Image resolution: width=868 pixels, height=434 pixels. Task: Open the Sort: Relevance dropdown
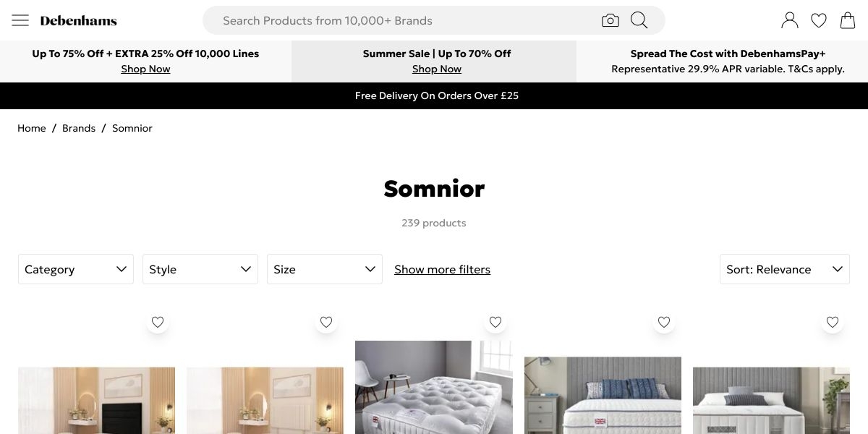click(785, 269)
